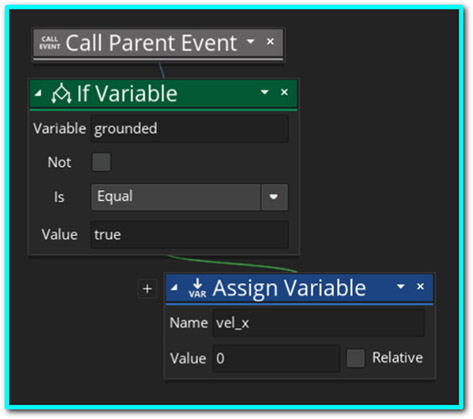Click the Call Event icon on Call Parent Event
This screenshot has height=419, width=473.
pos(50,43)
